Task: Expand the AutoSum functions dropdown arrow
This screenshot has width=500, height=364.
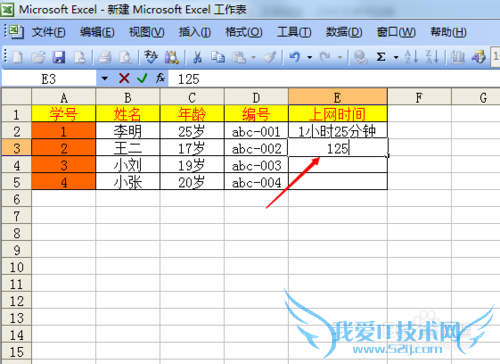Action: pyautogui.click(x=396, y=58)
